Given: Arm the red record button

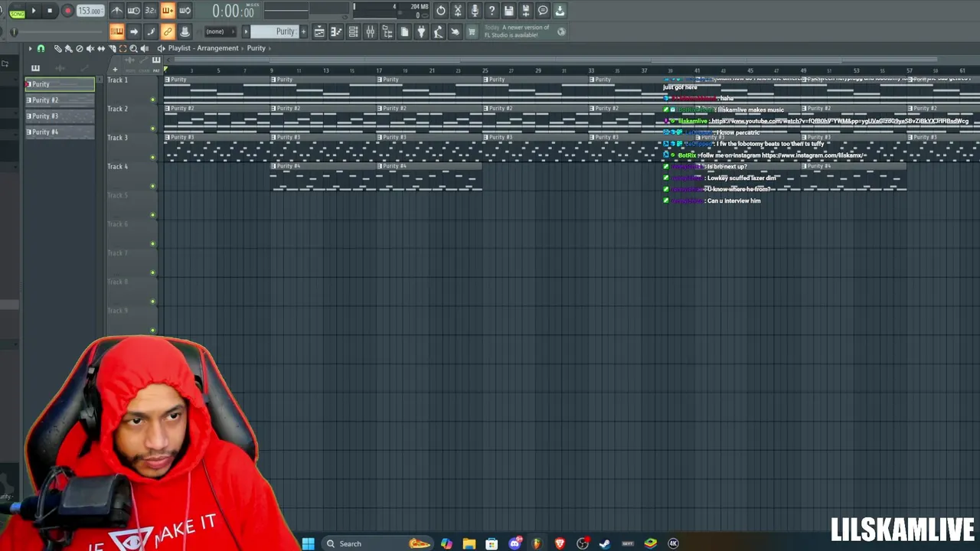Looking at the screenshot, I should tap(67, 11).
